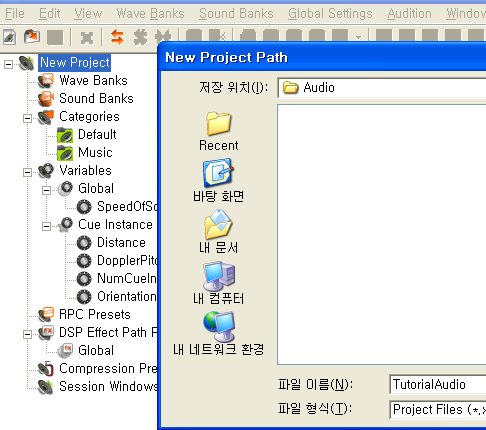Click the Default category folder icon
Image resolution: width=486 pixels, height=430 pixels.
65,135
